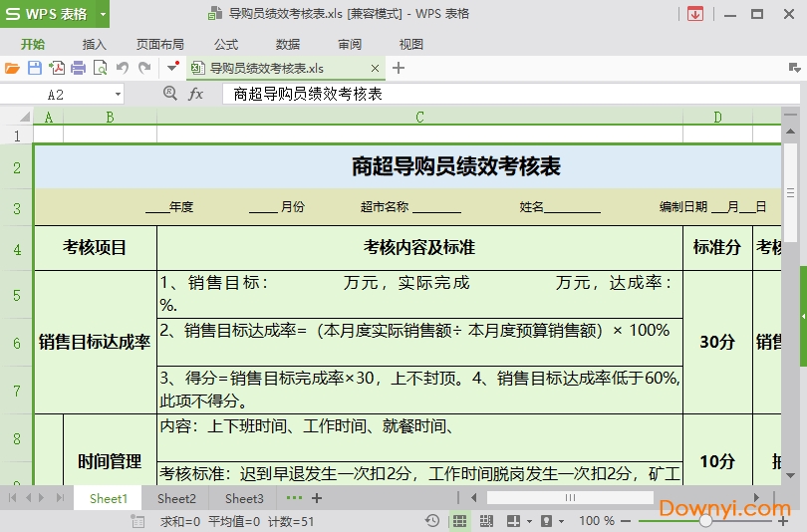Click the print preview icon
This screenshot has width=807, height=532.
click(x=101, y=68)
